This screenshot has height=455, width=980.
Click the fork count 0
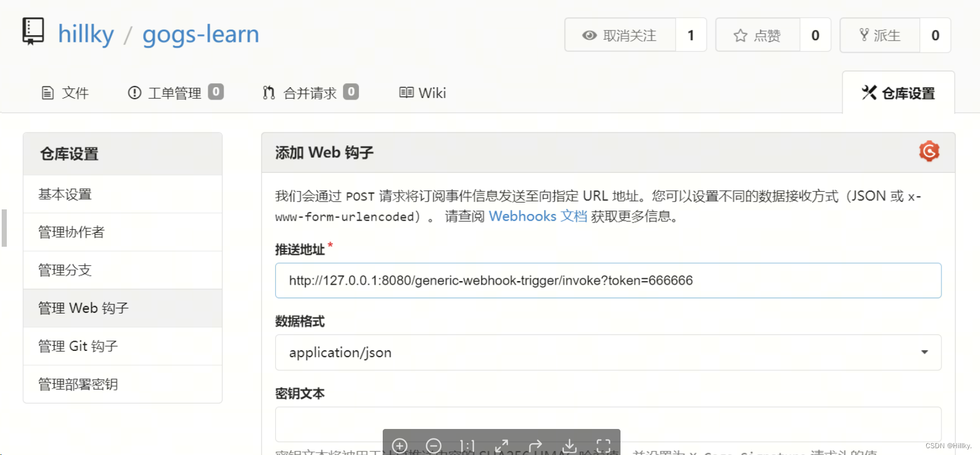[x=935, y=35]
